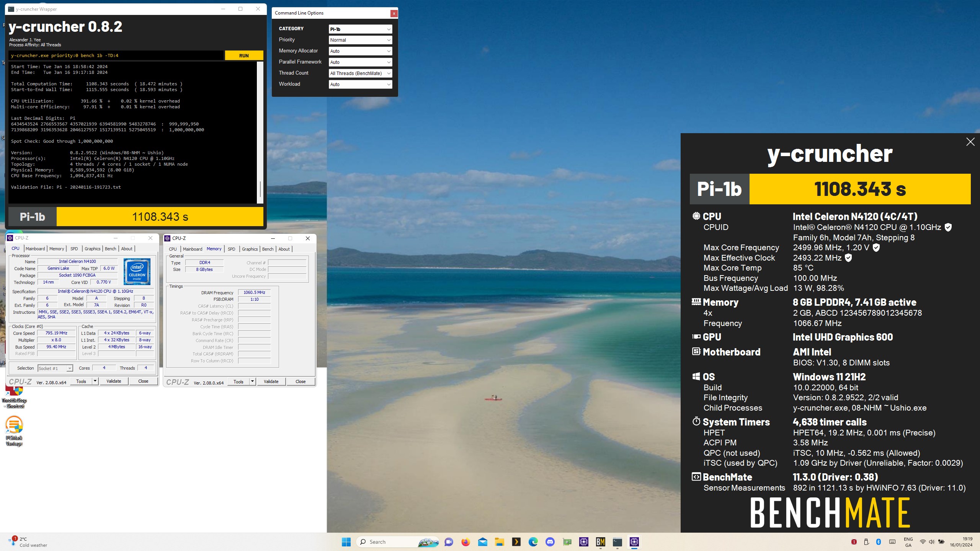Open the Teams chat icon on taskbar
The width and height of the screenshot is (980, 551).
click(x=449, y=542)
